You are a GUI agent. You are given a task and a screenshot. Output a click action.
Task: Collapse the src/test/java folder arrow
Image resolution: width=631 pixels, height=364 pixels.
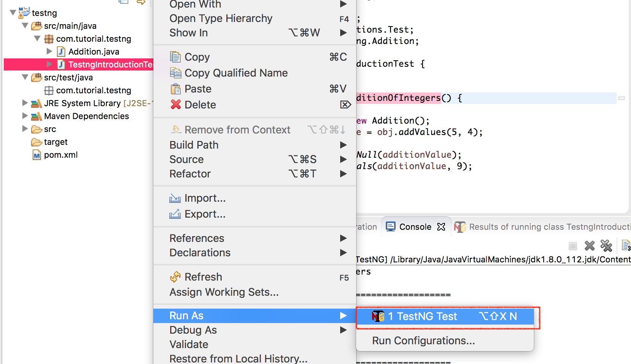25,77
